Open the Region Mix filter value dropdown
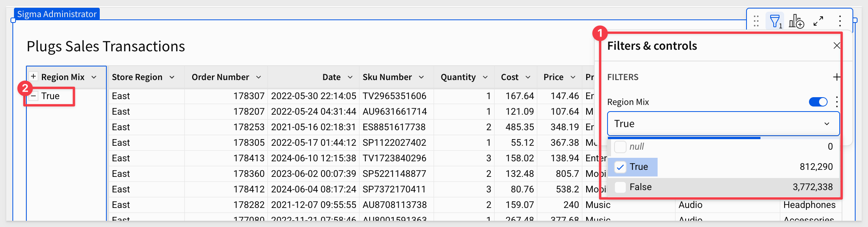868x227 pixels. [723, 124]
